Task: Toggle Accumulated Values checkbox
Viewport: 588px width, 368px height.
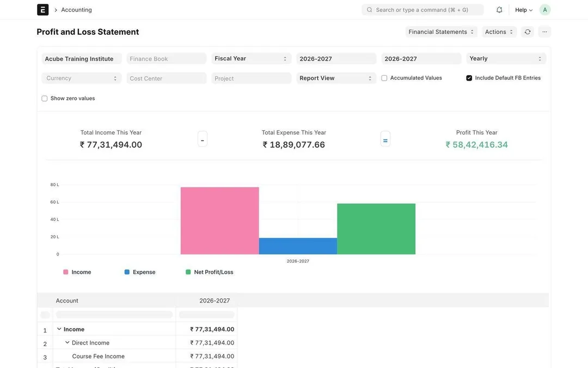Action: tap(384, 78)
